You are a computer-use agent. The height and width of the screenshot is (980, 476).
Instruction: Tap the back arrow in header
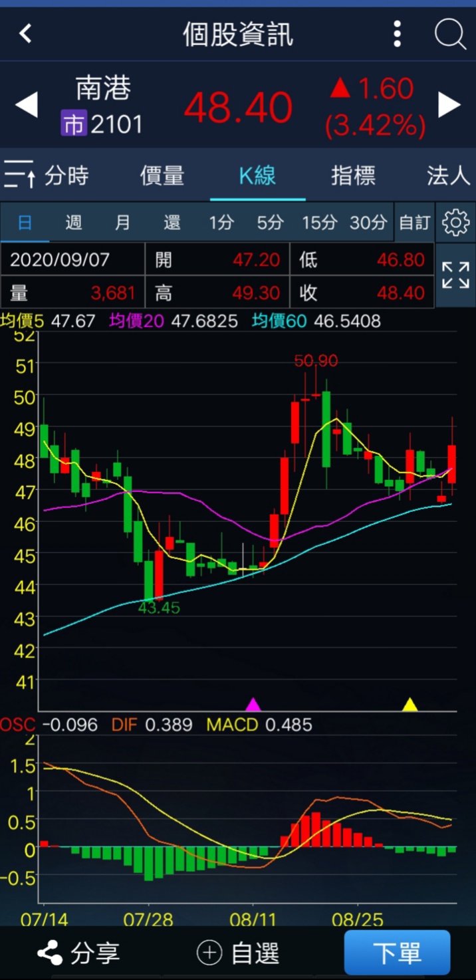coord(25,33)
